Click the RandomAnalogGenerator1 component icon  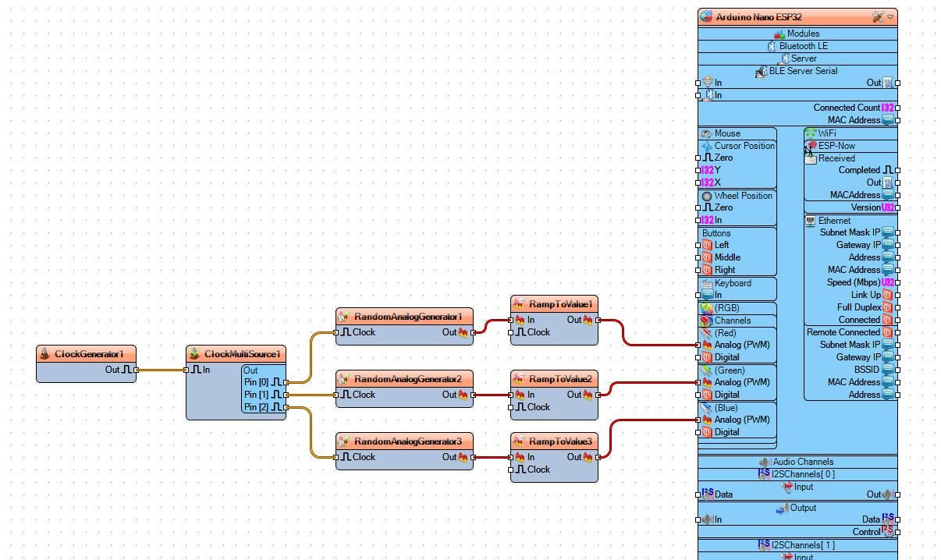click(x=344, y=317)
